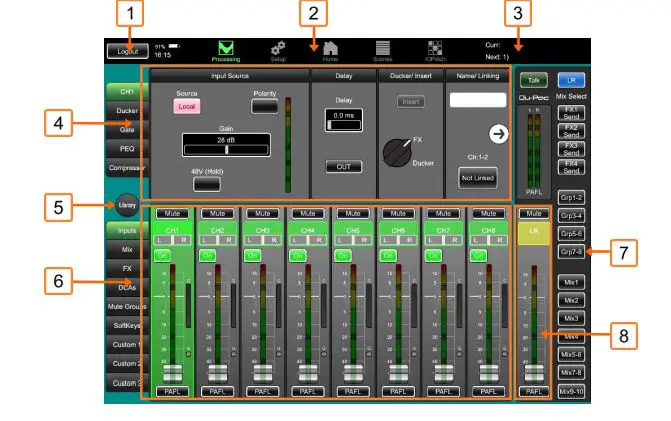
Task: Open the IOPatch grid icon
Action: 434,48
